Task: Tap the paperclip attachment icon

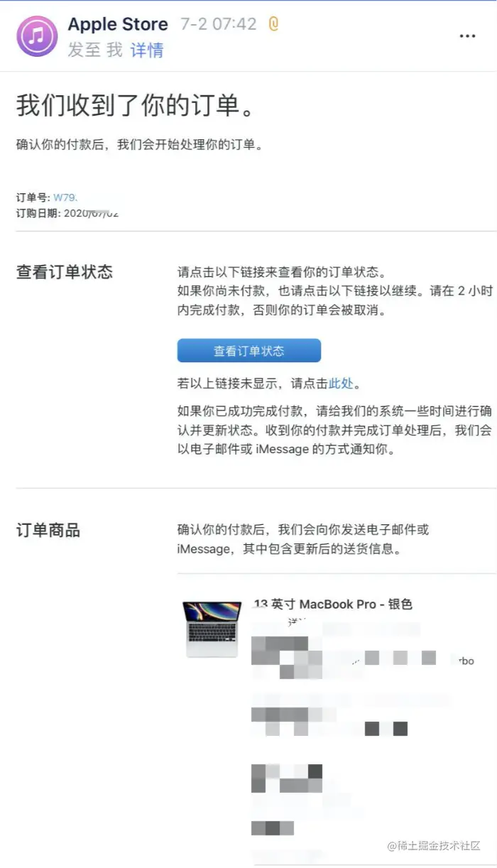Action: (x=273, y=24)
